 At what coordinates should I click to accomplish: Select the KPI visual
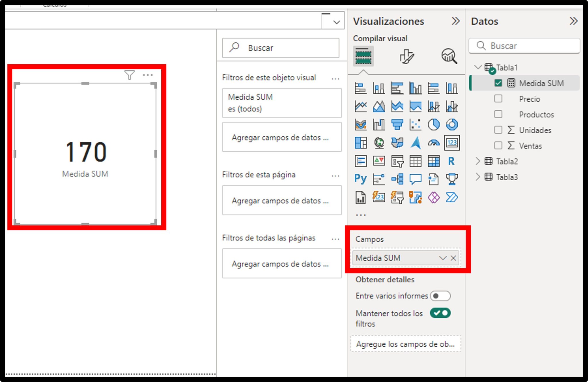pos(379,161)
